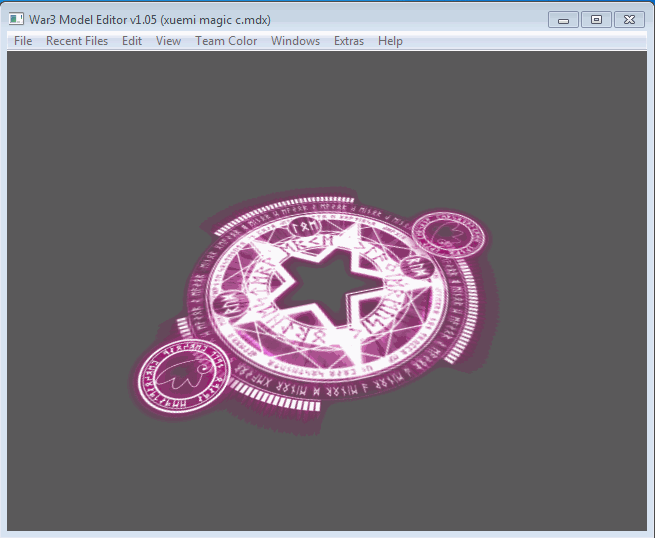Viewport: 655px width, 538px height.
Task: Maximize the War3 Model Editor window
Action: [x=596, y=20]
